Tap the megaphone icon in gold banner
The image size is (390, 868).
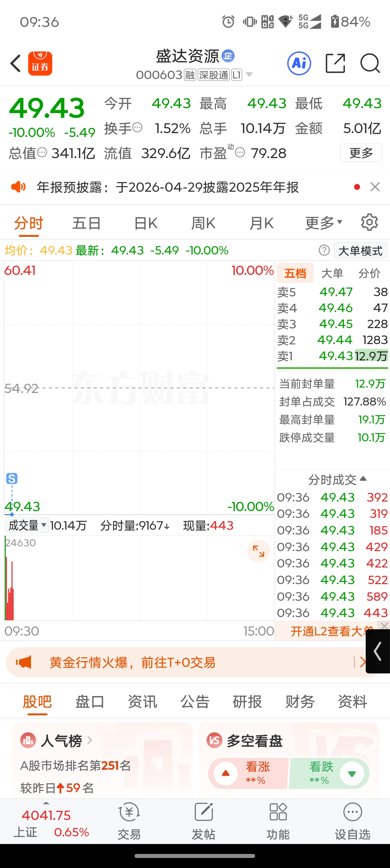click(24, 662)
